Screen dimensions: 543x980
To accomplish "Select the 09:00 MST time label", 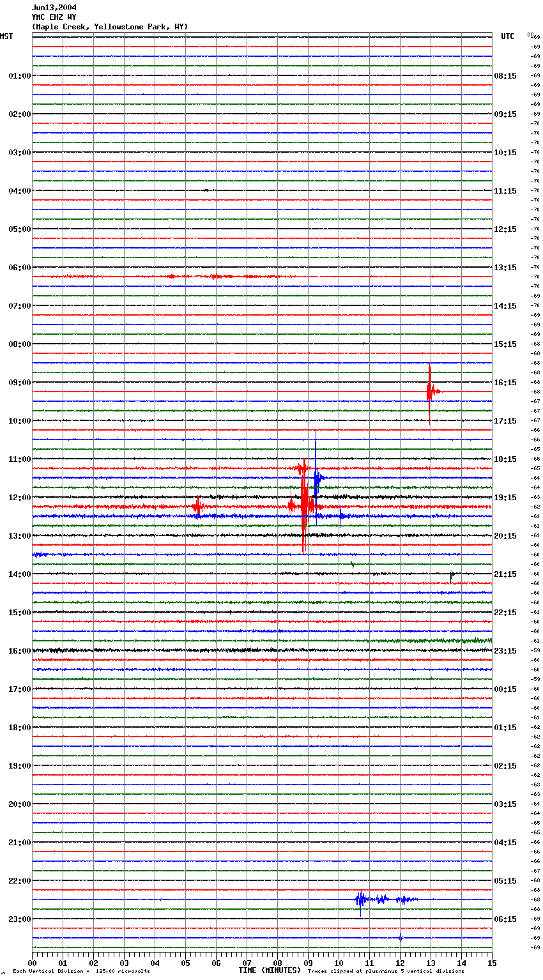I will [x=20, y=383].
